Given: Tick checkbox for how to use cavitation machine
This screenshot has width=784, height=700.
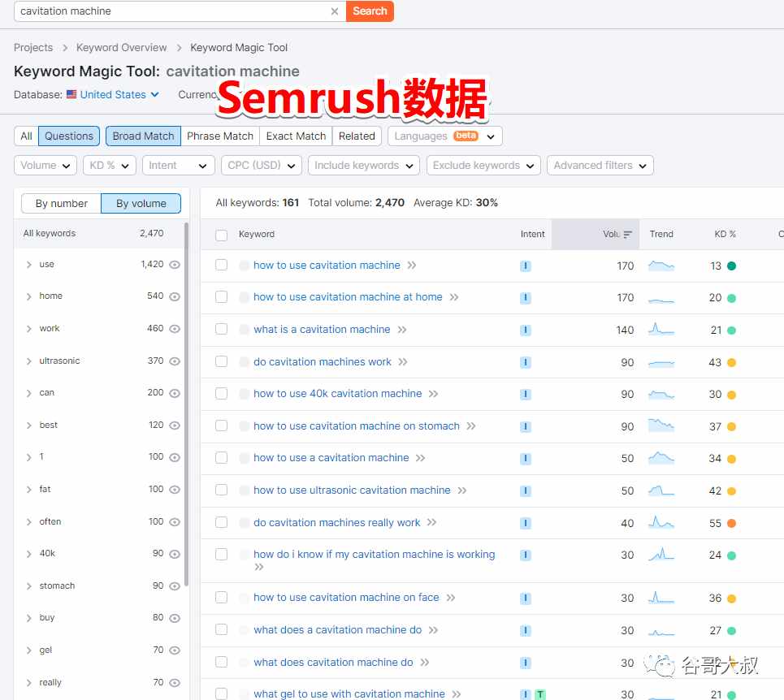Looking at the screenshot, I should (x=222, y=265).
